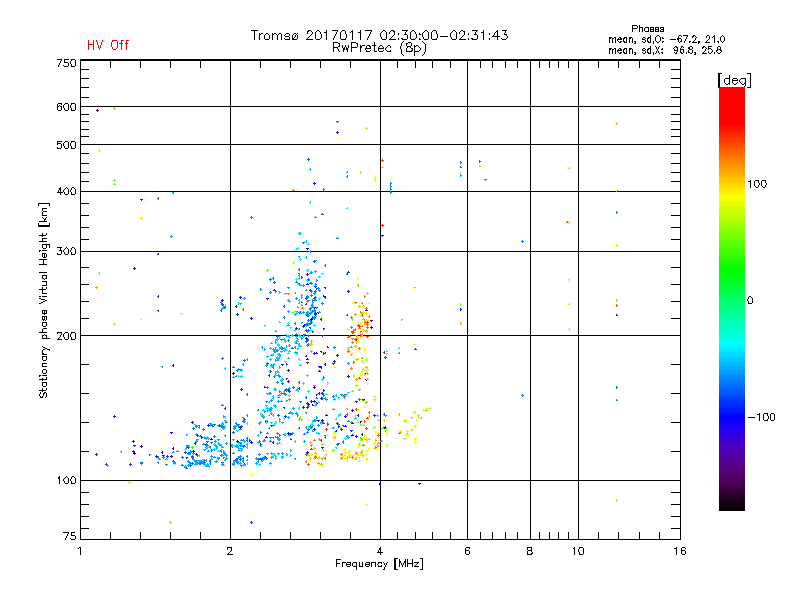The height and width of the screenshot is (600, 800).
Task: Click colorbar tick label '100'
Action: pyautogui.click(x=757, y=184)
